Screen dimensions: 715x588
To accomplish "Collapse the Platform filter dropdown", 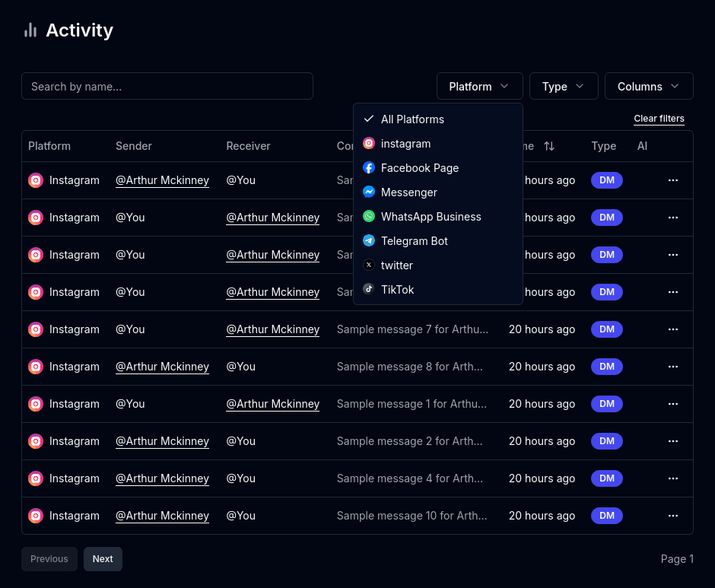I will point(479,86).
